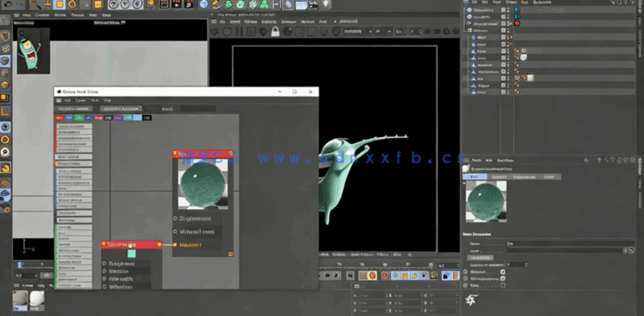Image resolution: width=644 pixels, height=316 pixels.
Task: Select the Rotate tool ring icon
Action: pos(72,4)
